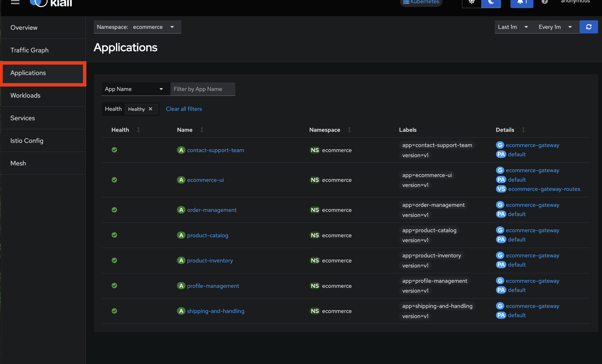Click the health status icon for ecommerce-ui
602x364 pixels.
pyautogui.click(x=114, y=180)
